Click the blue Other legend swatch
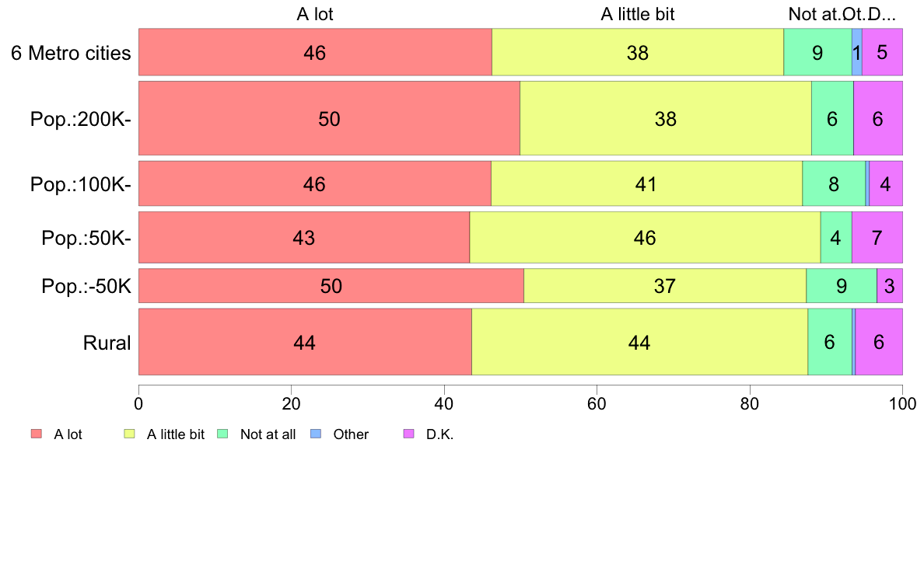Image resolution: width=924 pixels, height=572 pixels. coord(315,434)
